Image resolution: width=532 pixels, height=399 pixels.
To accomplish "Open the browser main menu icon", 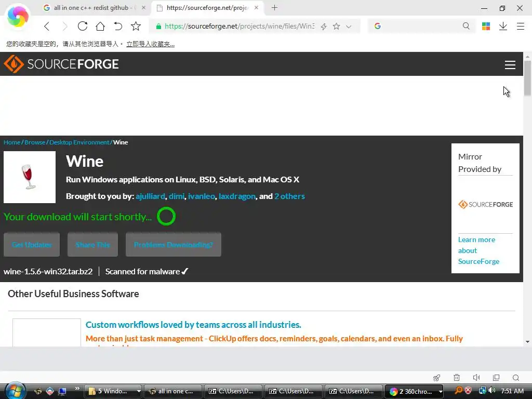I will point(521,26).
